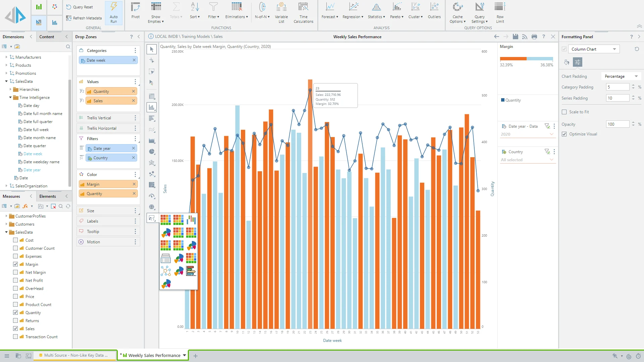Click the Query Reset button
The width and height of the screenshot is (644, 362).
[79, 7]
